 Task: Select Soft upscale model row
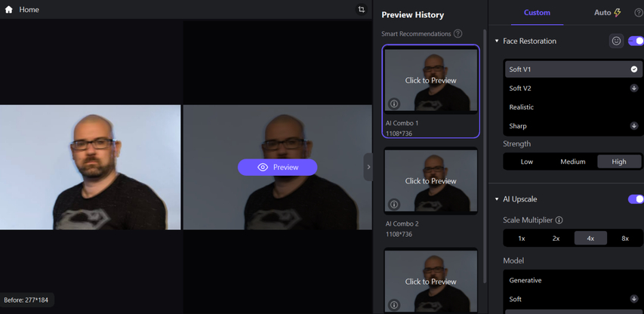tap(573, 299)
